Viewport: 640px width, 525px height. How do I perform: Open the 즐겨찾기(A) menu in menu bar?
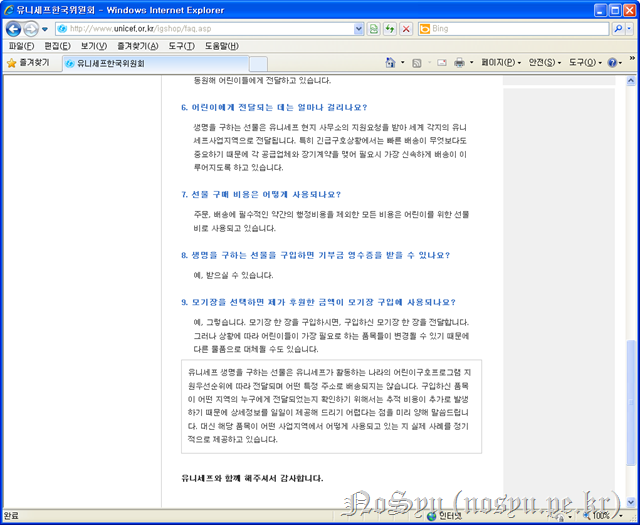136,46
